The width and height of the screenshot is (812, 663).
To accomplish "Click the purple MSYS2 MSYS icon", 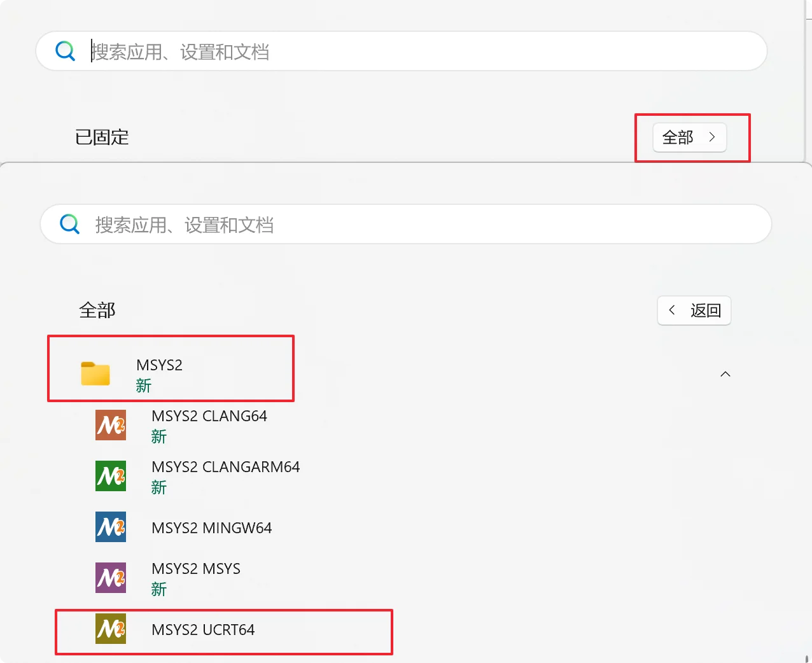I will [x=111, y=578].
